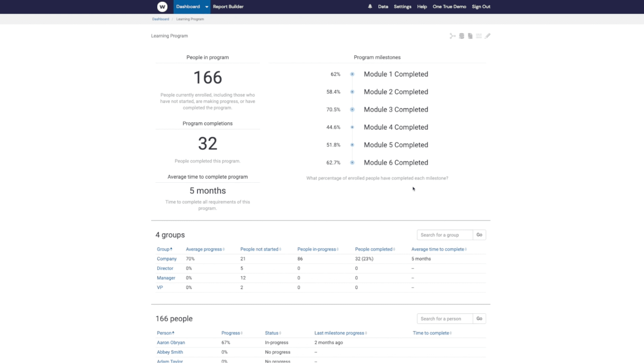Click the 32 program completions number
The width and height of the screenshot is (644, 363).
coord(207,144)
